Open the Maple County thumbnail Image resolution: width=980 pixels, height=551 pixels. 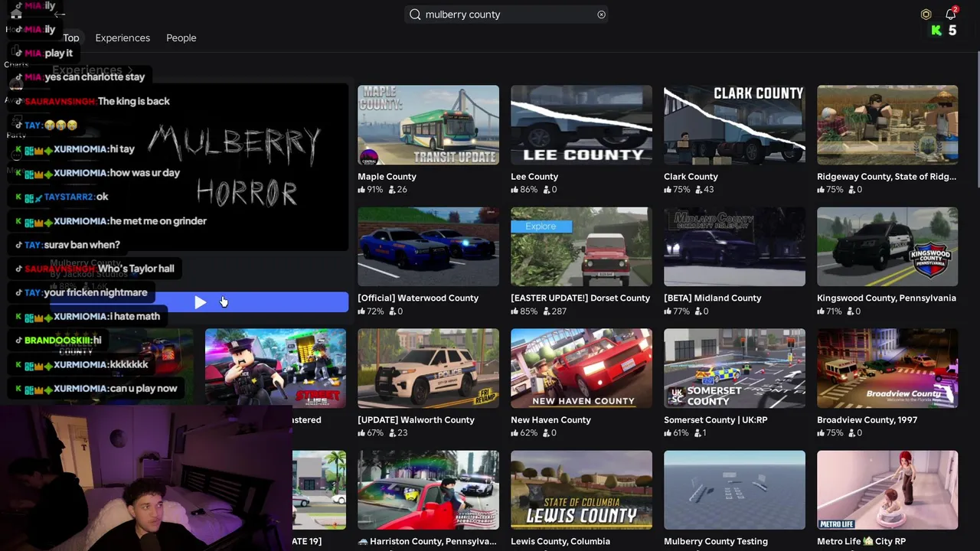(x=428, y=125)
